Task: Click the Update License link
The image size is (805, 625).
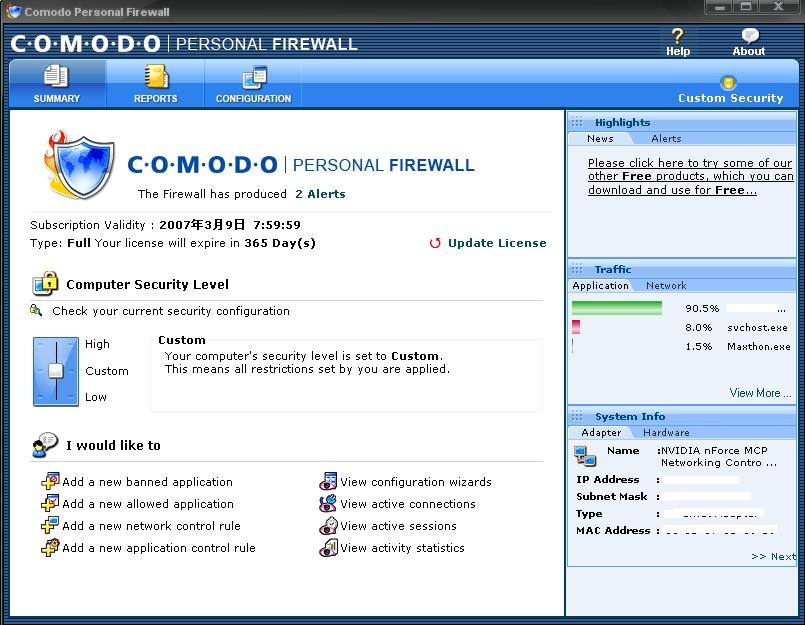Action: pos(496,243)
